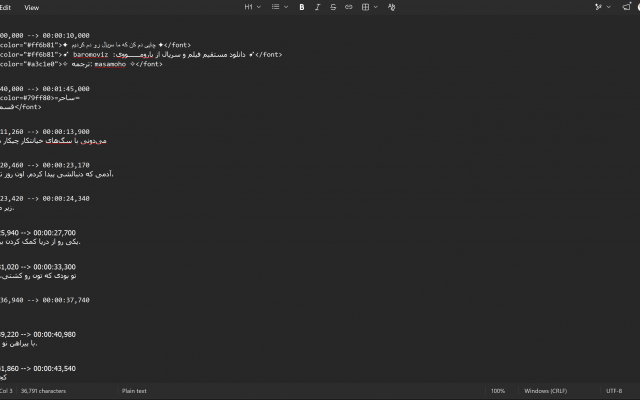Click the Windows (CRLF) line ending indicator
This screenshot has width=640, height=400.
click(545, 391)
